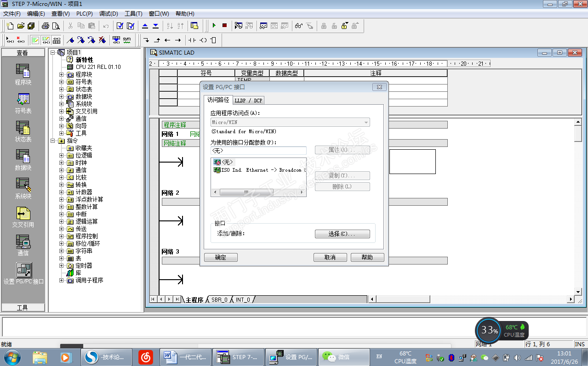Expand the 程序块 tree node

pos(62,74)
